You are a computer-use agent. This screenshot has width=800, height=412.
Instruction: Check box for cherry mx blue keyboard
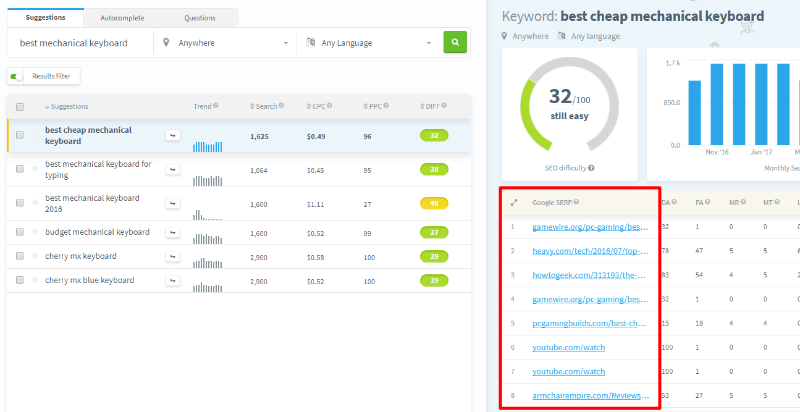pos(20,280)
